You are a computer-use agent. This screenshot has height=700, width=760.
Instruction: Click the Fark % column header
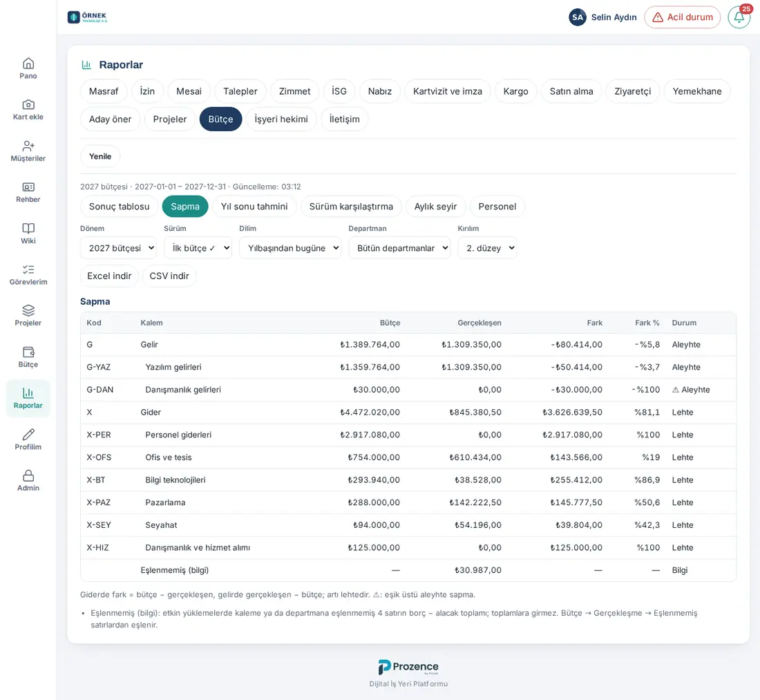(x=647, y=323)
